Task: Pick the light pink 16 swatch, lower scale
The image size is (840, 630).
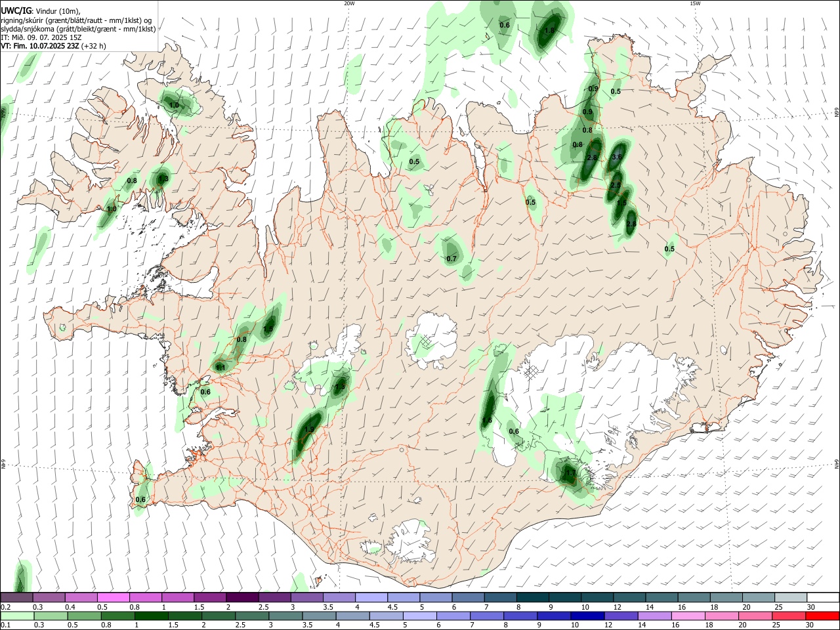Action: click(x=688, y=616)
